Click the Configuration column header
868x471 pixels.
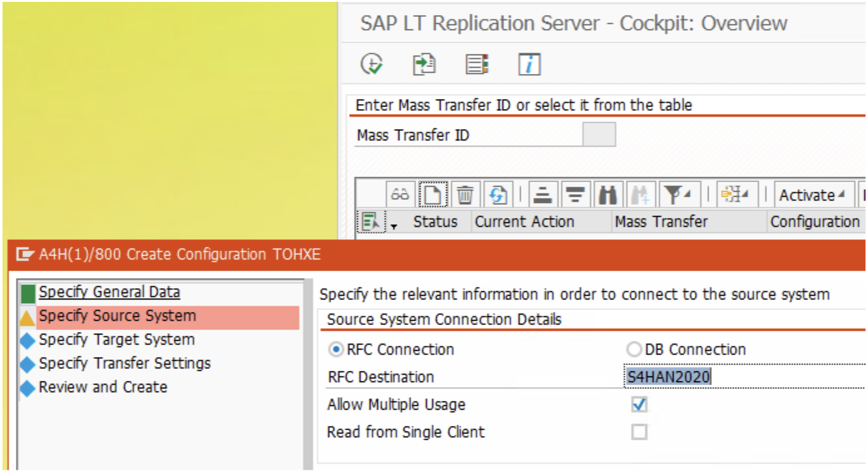[x=815, y=222]
